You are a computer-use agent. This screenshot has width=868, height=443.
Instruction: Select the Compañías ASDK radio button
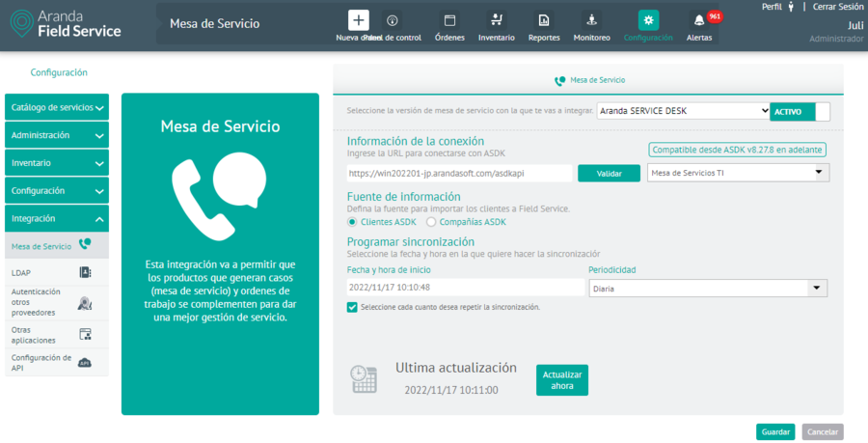pos(431,222)
